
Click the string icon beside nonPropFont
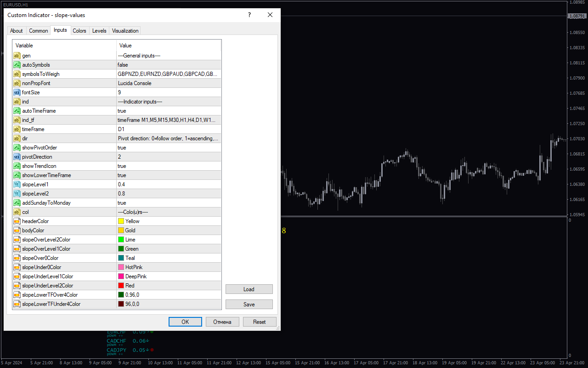point(17,83)
